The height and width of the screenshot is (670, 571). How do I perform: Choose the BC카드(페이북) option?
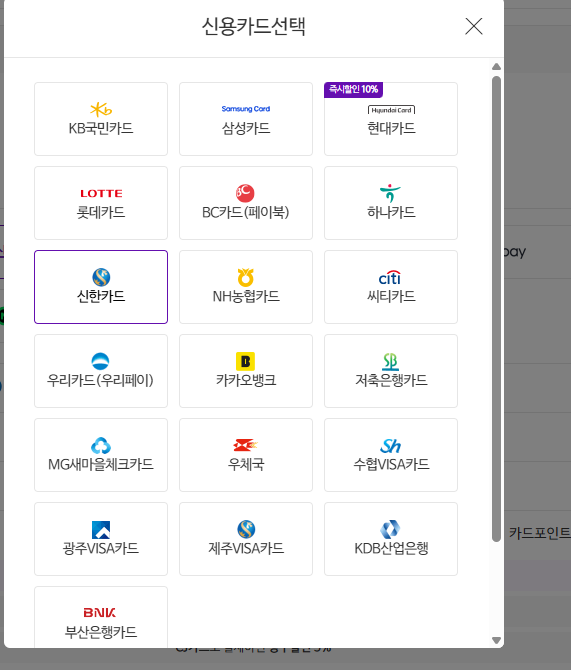coord(246,203)
